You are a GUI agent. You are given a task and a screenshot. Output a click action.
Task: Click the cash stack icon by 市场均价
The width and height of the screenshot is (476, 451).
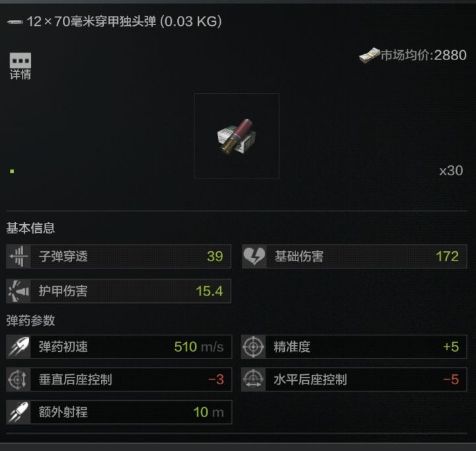369,56
